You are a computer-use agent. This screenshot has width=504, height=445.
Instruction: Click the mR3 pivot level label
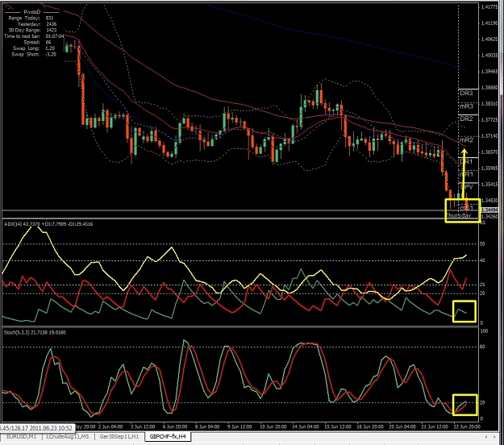pyautogui.click(x=466, y=106)
